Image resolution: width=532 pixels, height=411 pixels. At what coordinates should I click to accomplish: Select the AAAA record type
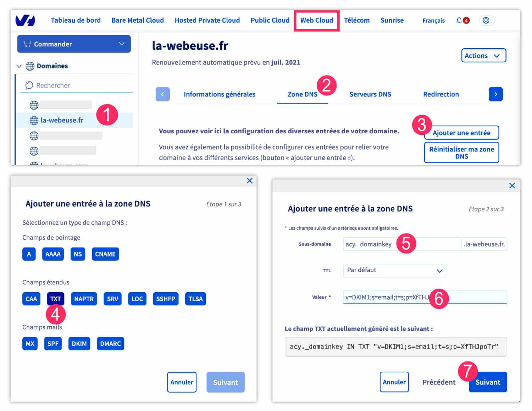point(53,254)
